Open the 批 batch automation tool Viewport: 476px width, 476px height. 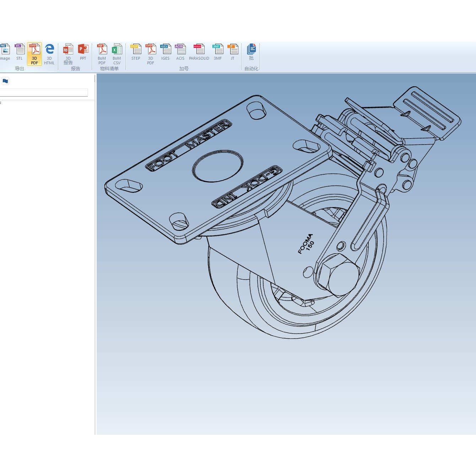click(x=251, y=52)
